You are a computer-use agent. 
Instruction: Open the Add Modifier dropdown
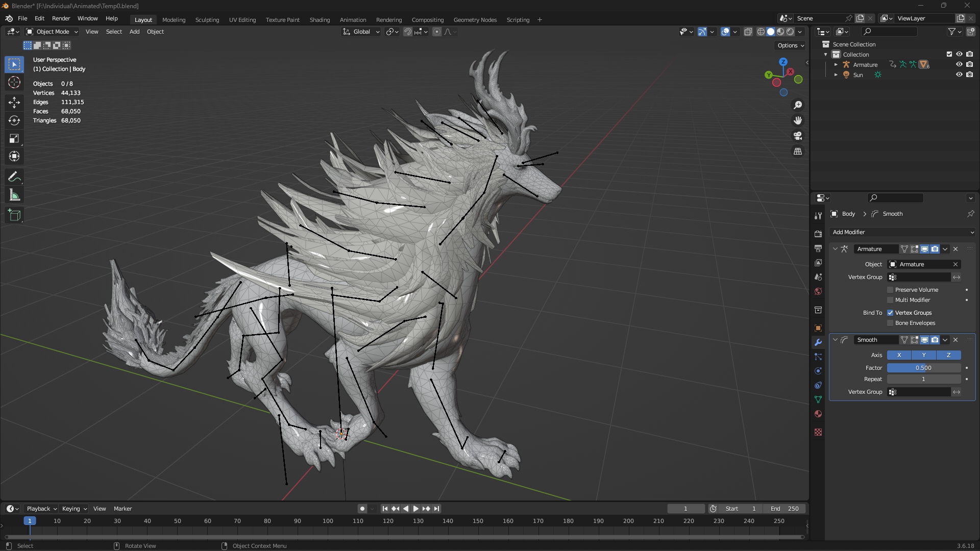tap(902, 232)
